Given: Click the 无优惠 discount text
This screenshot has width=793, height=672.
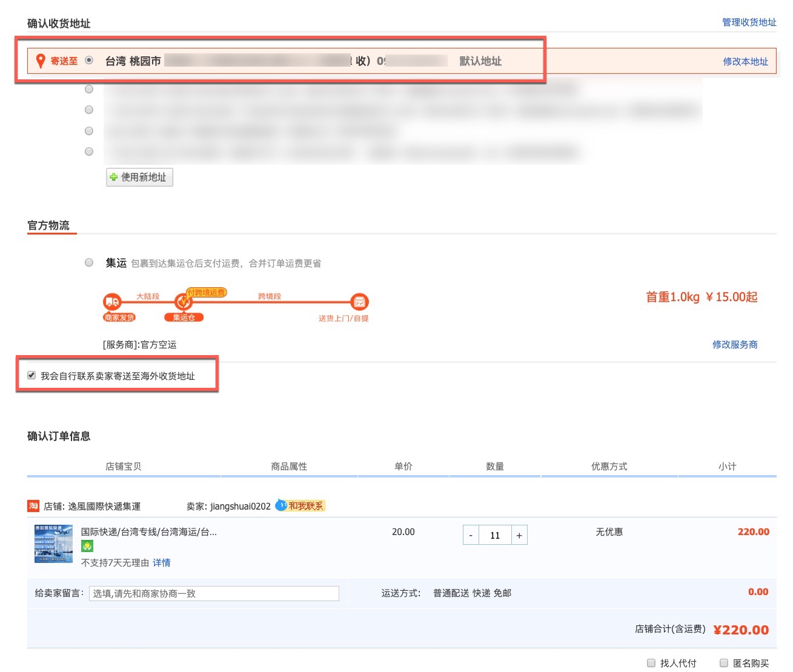Looking at the screenshot, I should pos(609,532).
